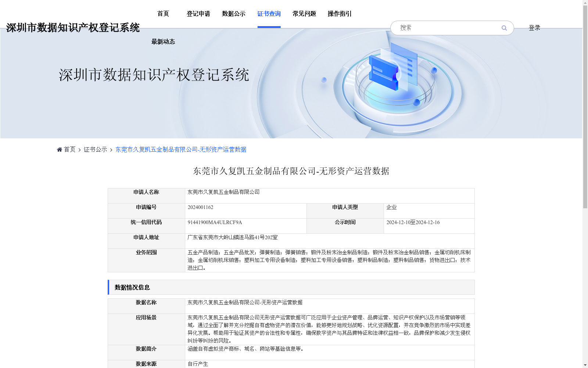Open the 常见问题 menu item

point(304,14)
